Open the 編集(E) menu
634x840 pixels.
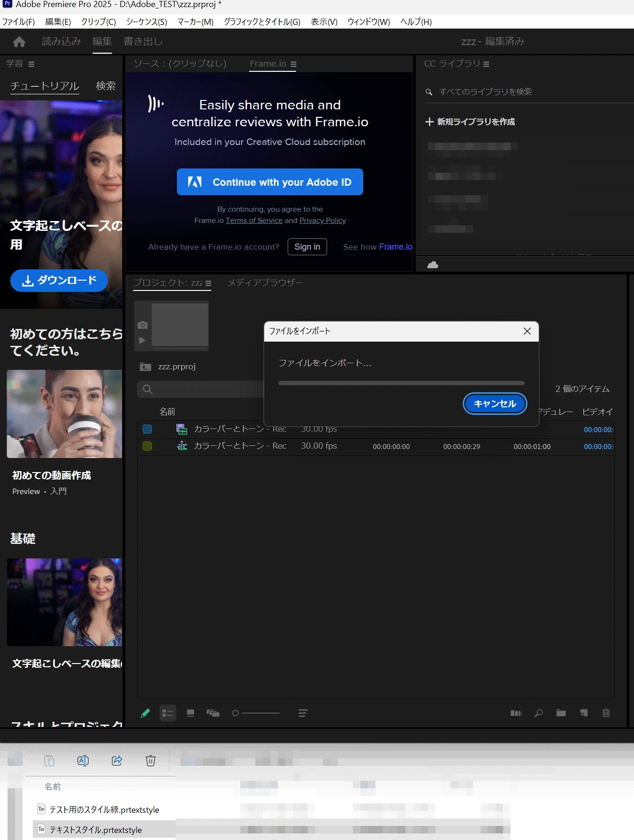pyautogui.click(x=58, y=22)
